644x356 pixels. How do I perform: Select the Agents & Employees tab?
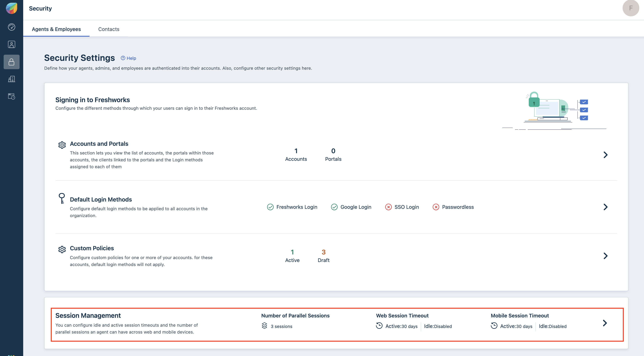pyautogui.click(x=56, y=29)
